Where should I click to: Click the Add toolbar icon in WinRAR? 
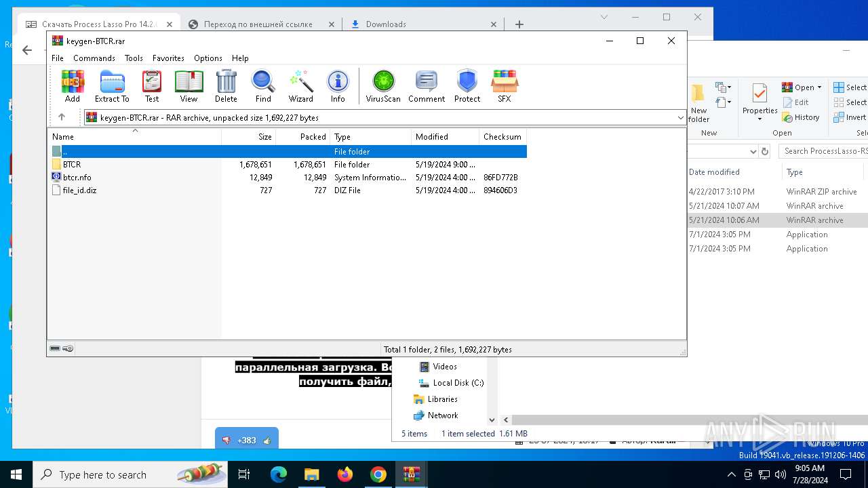point(73,86)
